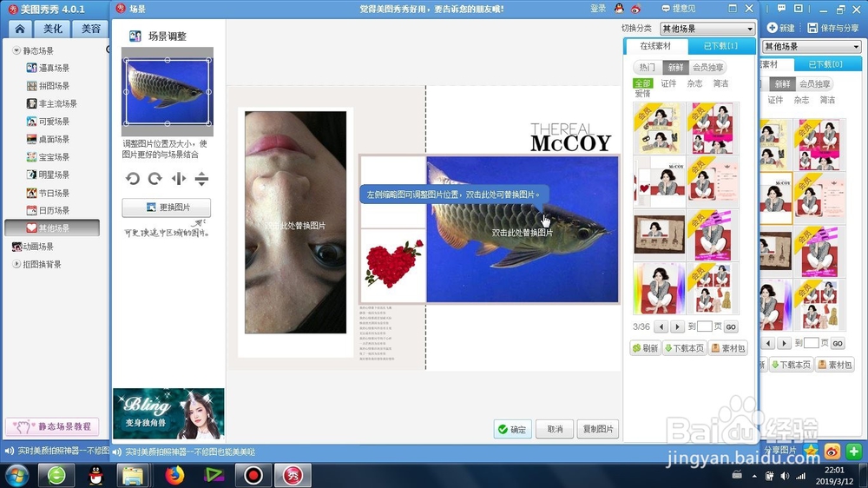The height and width of the screenshot is (488, 868).
Task: Select 日历场景 in sidebar
Action: [54, 210]
